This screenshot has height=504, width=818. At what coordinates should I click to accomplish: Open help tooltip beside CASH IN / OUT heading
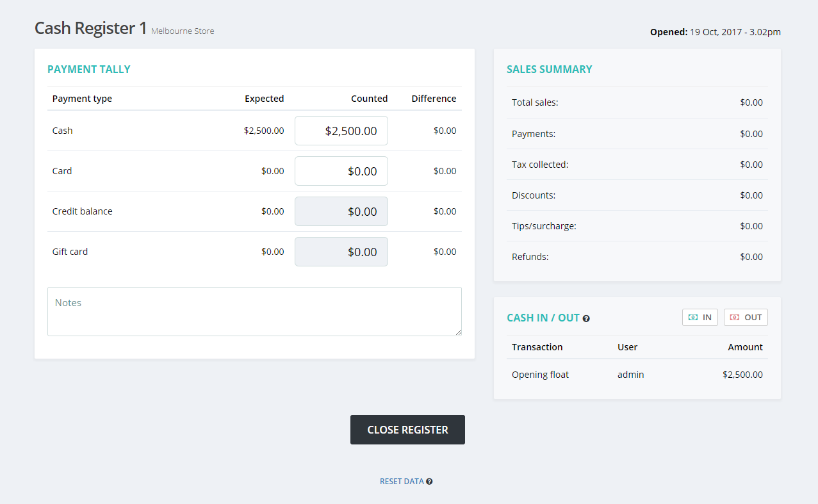coord(586,318)
